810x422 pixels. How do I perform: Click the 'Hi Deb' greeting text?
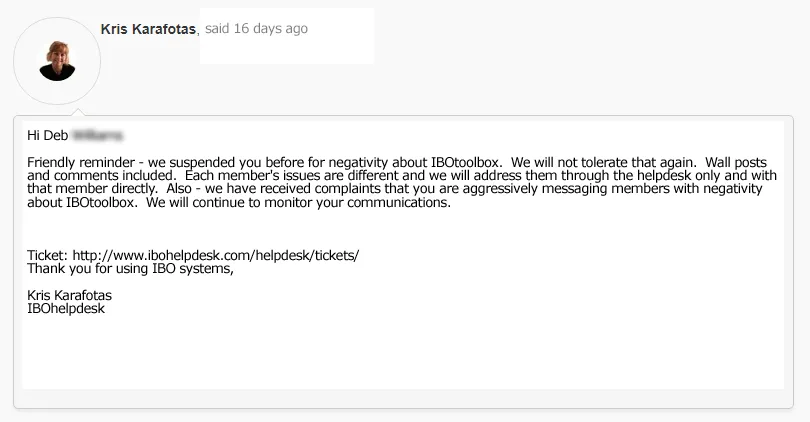48,135
